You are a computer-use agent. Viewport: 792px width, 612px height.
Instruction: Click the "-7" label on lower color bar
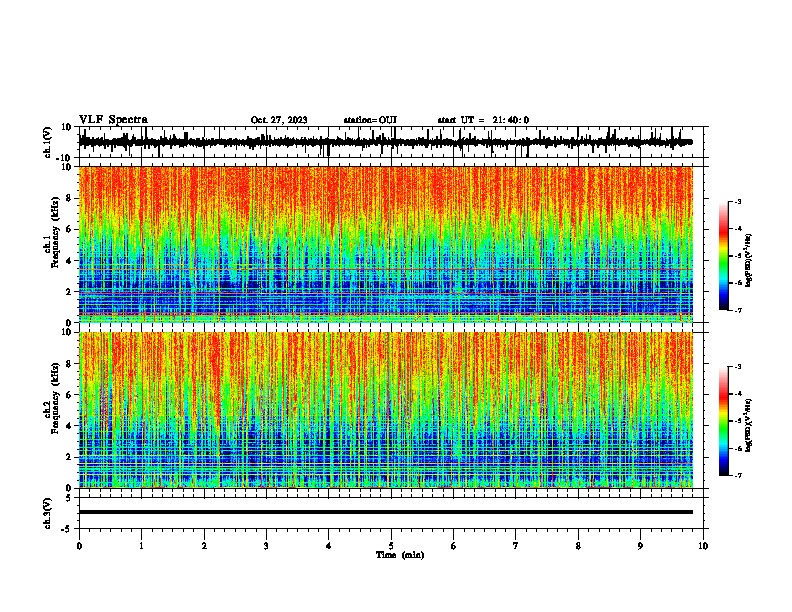click(x=737, y=475)
